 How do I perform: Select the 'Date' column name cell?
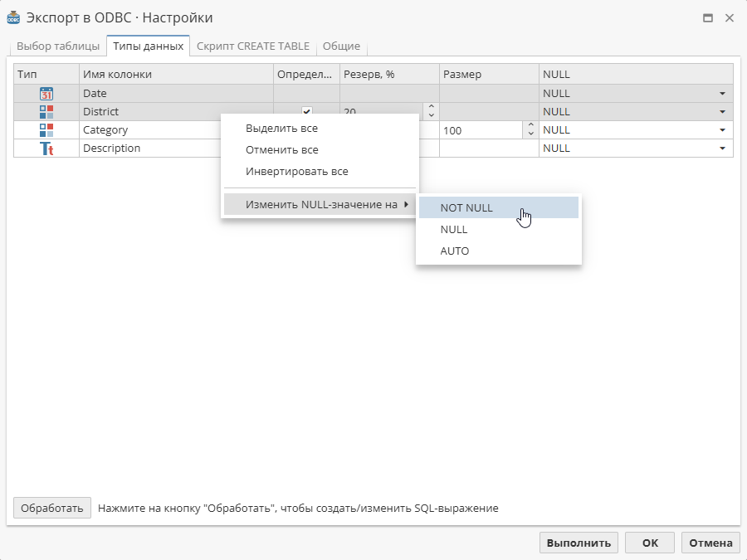click(x=176, y=93)
